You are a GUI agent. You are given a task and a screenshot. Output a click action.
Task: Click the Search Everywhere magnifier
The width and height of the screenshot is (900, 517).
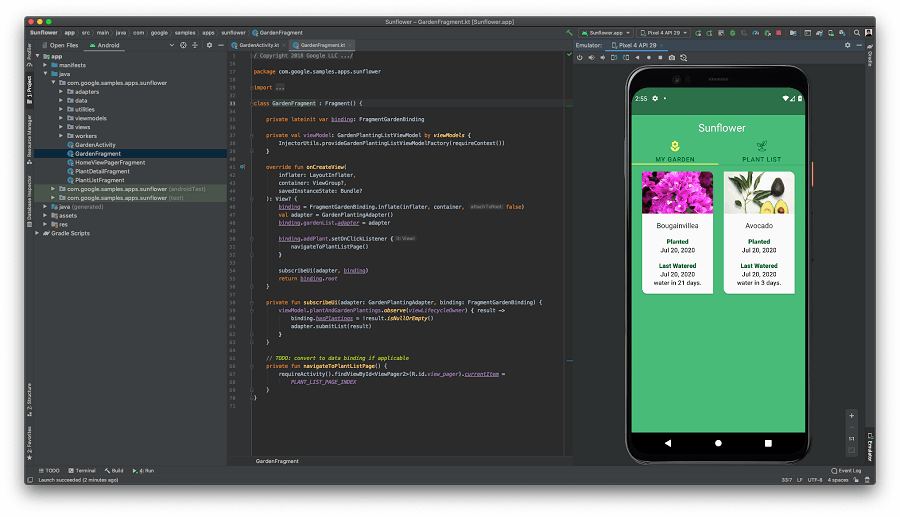click(x=857, y=33)
